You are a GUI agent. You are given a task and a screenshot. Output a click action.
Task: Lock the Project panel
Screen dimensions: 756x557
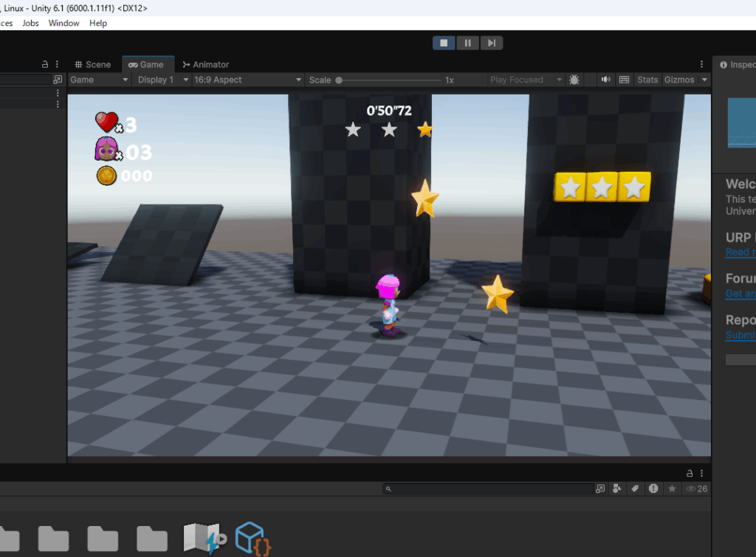click(x=690, y=473)
